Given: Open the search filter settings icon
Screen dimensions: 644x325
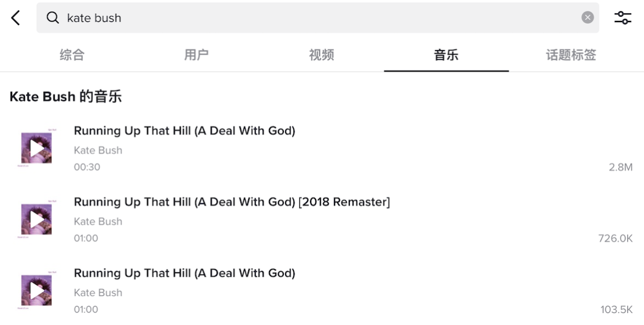Looking at the screenshot, I should (x=623, y=18).
